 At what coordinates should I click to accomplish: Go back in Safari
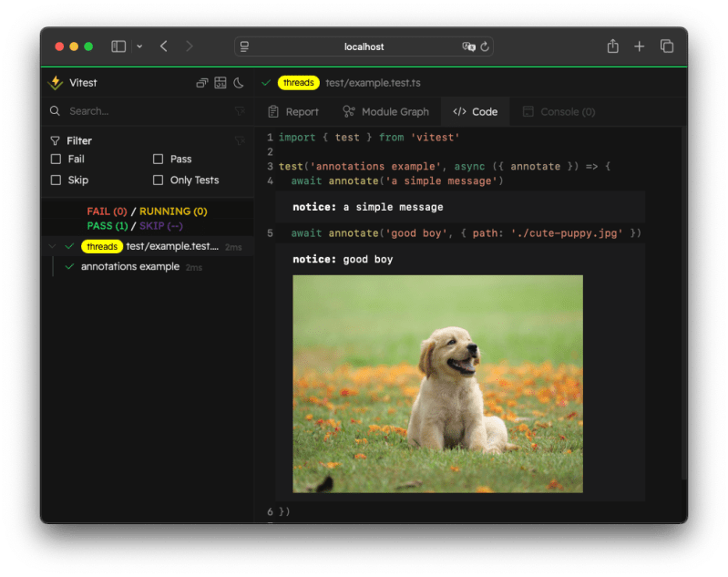[163, 46]
